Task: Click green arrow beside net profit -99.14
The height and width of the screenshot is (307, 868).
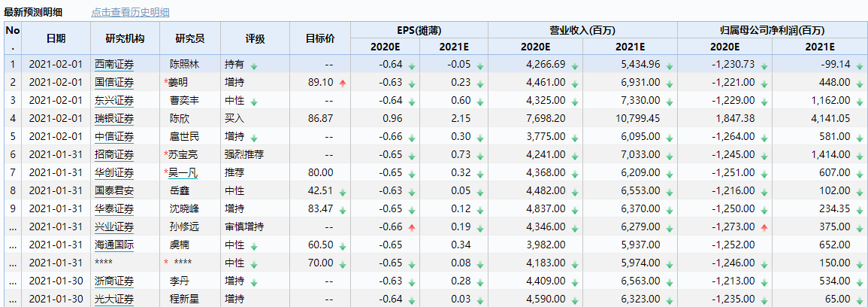Action: point(859,65)
